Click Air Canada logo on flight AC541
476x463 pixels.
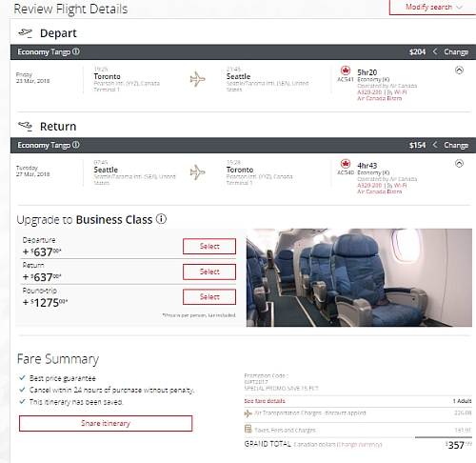click(x=346, y=70)
